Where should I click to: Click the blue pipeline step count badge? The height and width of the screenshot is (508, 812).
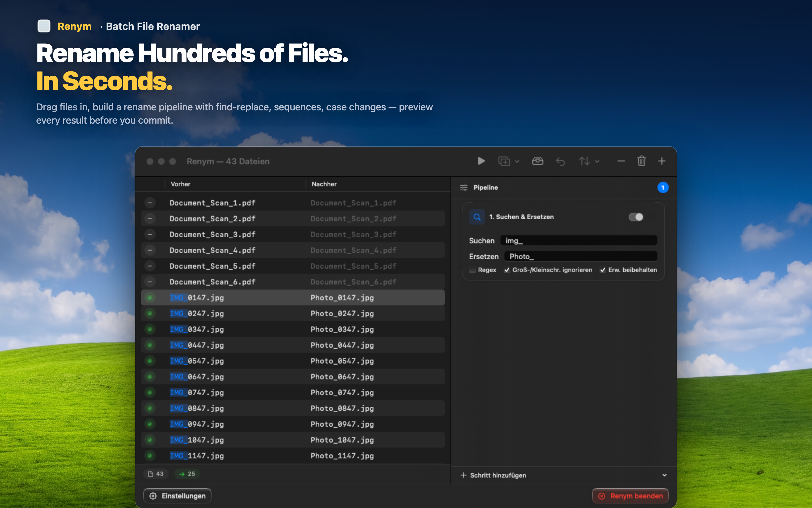point(663,187)
